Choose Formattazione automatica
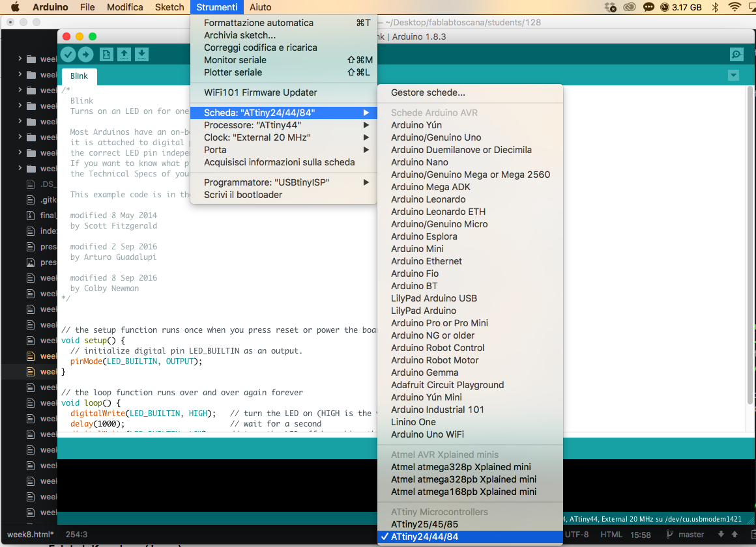 pyautogui.click(x=283, y=23)
